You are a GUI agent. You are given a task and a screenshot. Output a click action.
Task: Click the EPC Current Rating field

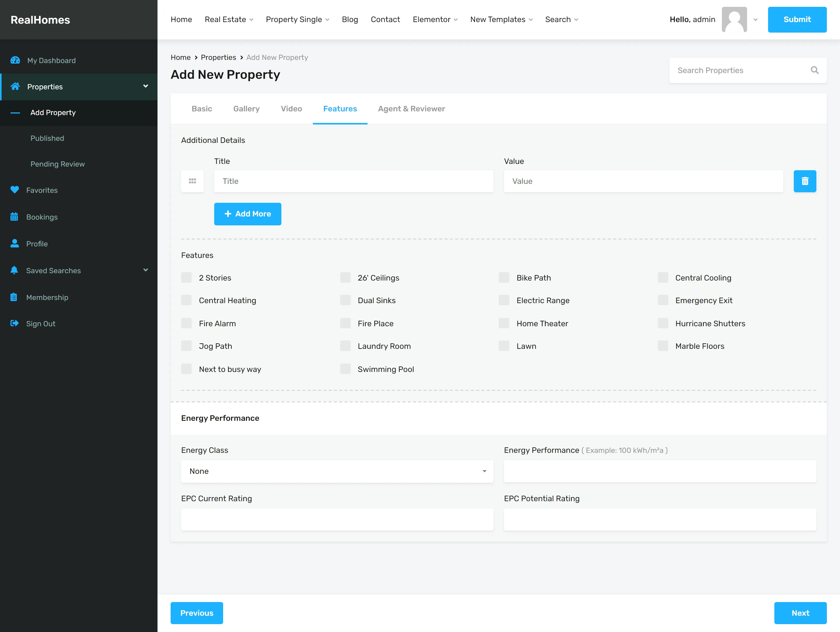pos(337,520)
